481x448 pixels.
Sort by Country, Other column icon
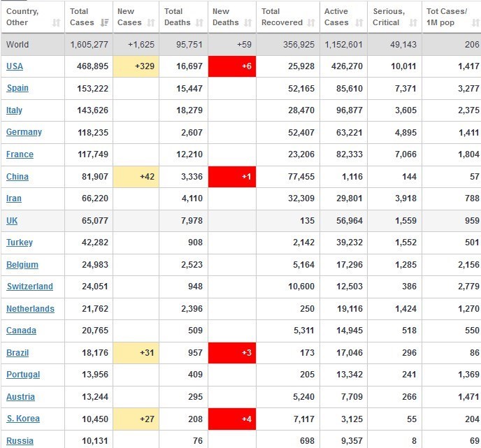56,22
